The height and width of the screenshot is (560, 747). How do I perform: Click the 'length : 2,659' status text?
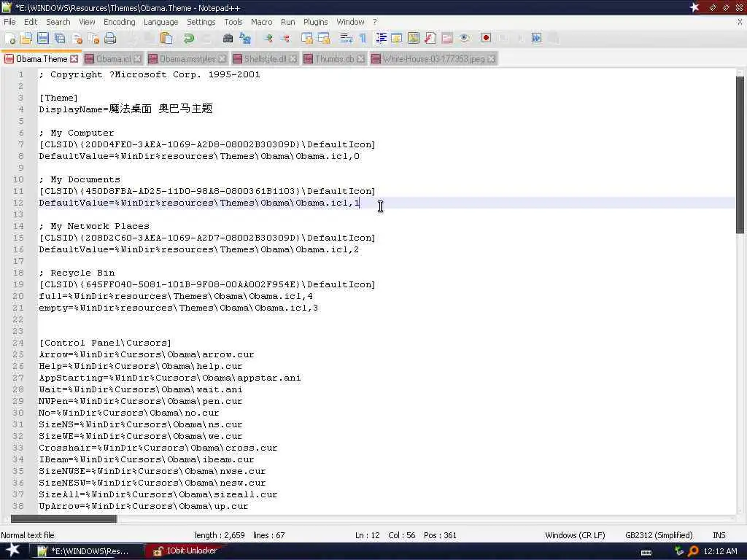pos(220,535)
